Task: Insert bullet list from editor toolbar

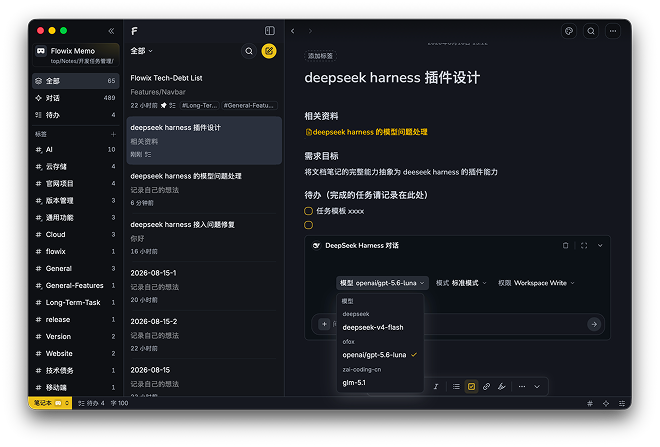Action: 456,386
